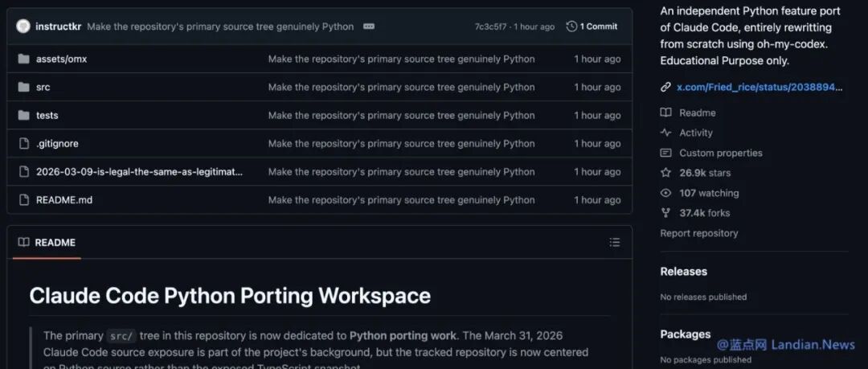The image size is (868, 369).
Task: Open the tests folder
Action: pyautogui.click(x=47, y=115)
